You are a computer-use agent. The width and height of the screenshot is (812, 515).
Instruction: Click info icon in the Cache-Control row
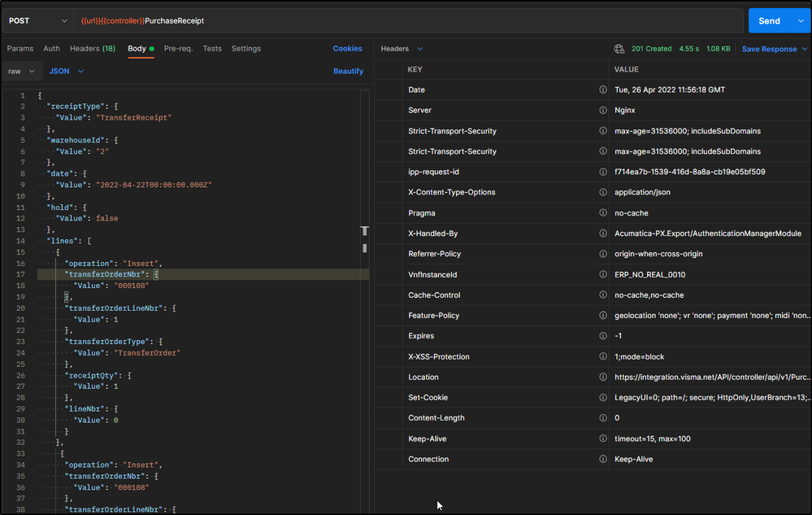(603, 295)
